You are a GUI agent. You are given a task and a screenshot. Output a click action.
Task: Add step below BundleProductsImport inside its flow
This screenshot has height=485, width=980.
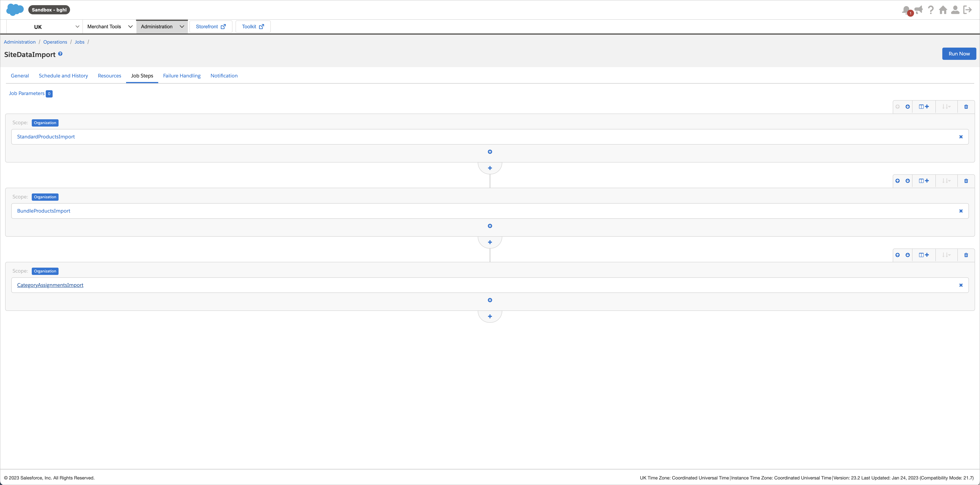tap(490, 226)
